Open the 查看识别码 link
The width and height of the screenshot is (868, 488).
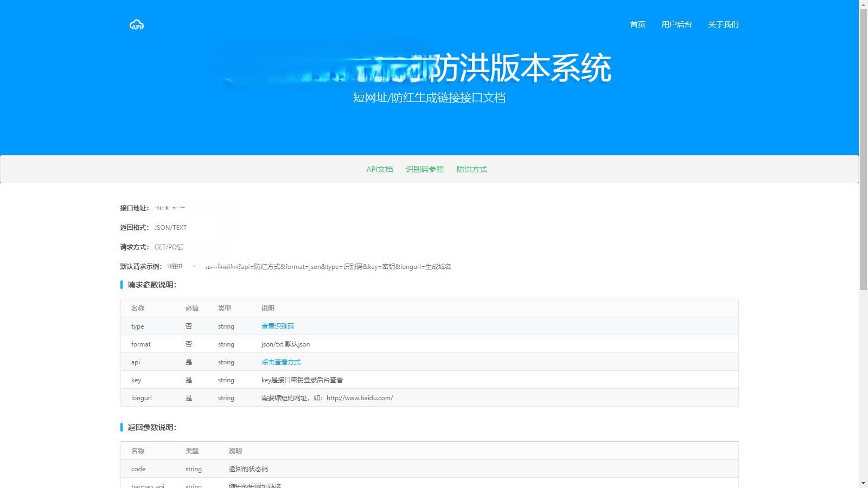(278, 326)
